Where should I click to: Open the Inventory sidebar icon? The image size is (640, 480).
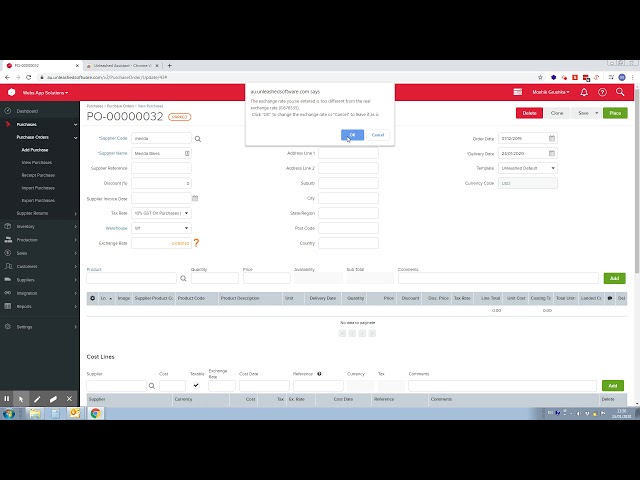8,226
